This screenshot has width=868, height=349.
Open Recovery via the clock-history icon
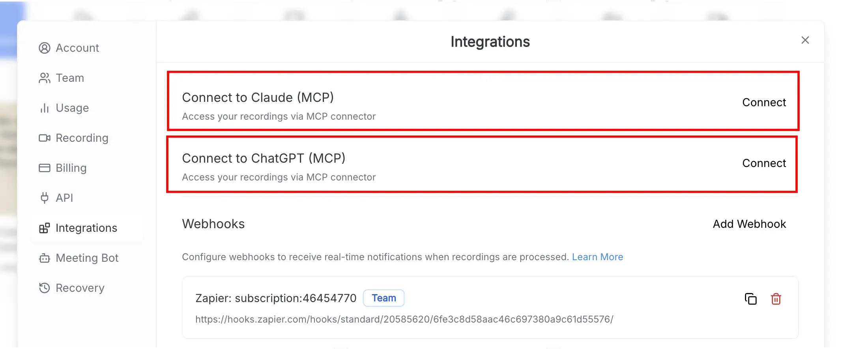45,288
